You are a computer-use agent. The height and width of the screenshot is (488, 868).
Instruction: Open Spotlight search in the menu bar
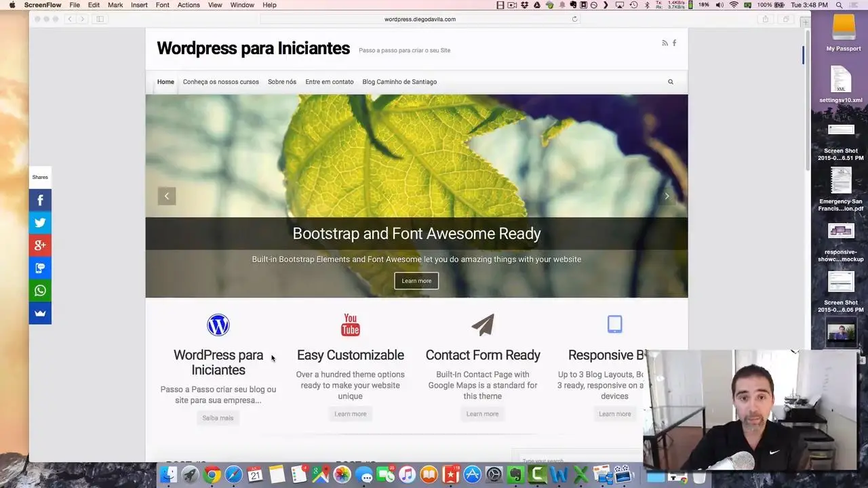click(839, 5)
